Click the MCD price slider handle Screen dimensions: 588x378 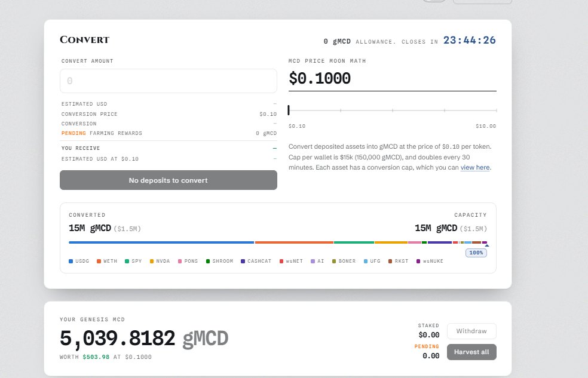pos(289,110)
